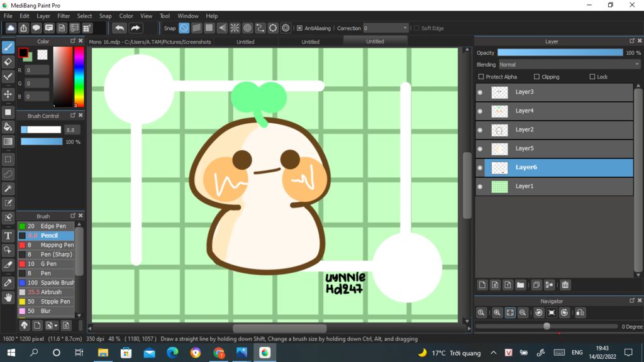Open the cloud save icon

coord(11,28)
